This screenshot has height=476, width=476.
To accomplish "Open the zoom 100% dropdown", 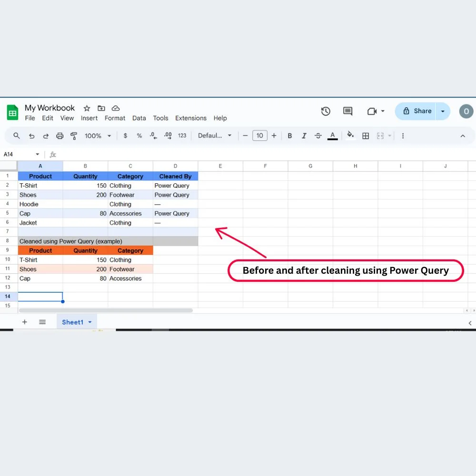I will pyautogui.click(x=98, y=136).
